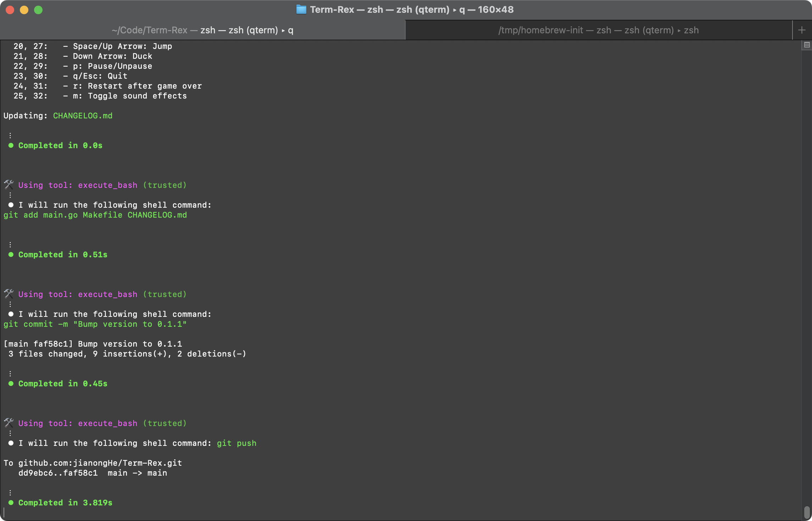Click white bullet before git push line

point(11,443)
